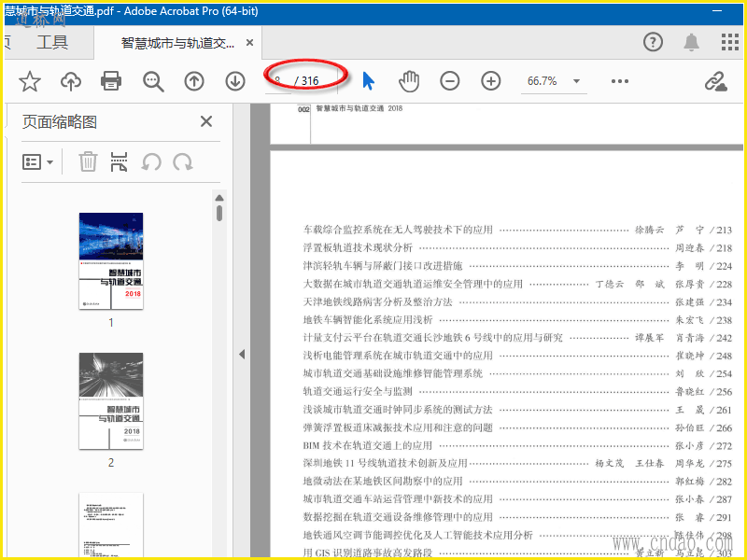Screen dimensions: 747x560
Task: Click the page header text 智慧城市与轨道交通 2018
Action: pos(359,108)
